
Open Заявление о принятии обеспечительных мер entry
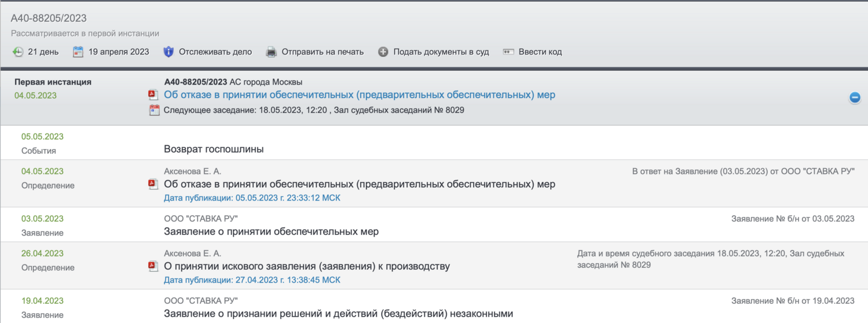[x=271, y=232]
